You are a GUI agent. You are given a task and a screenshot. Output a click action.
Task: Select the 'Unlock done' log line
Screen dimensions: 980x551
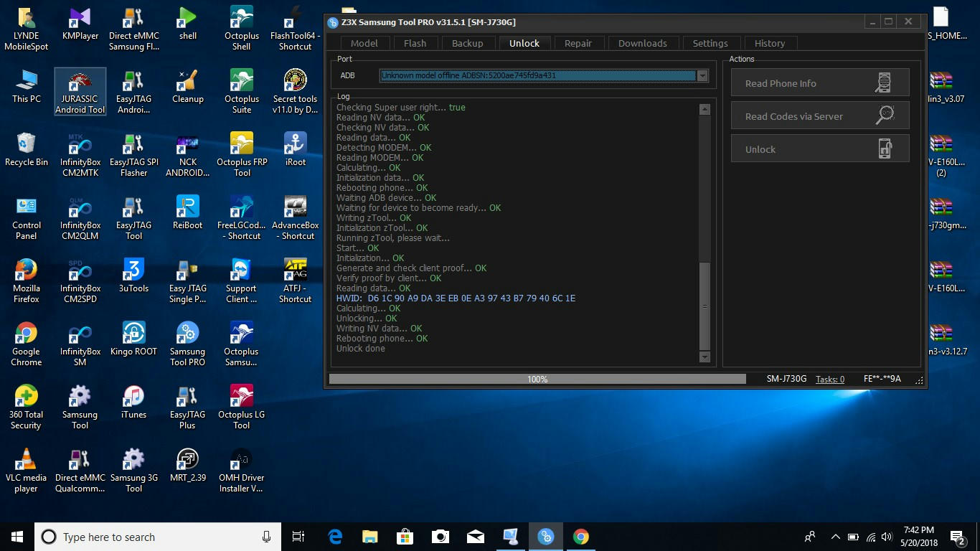tap(361, 349)
